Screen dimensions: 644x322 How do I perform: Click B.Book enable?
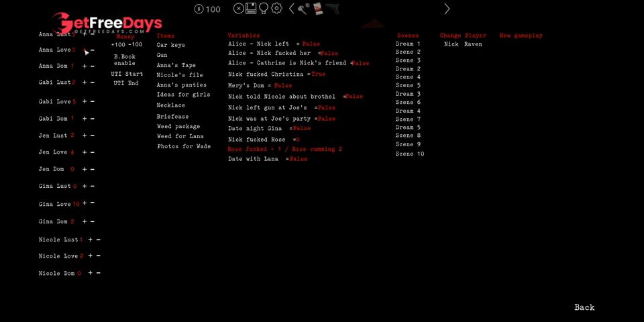click(125, 60)
